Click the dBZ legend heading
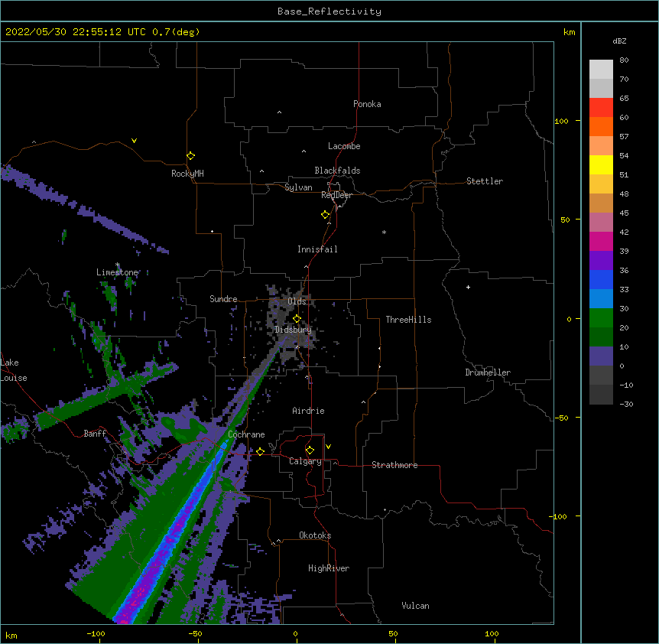 (619, 41)
